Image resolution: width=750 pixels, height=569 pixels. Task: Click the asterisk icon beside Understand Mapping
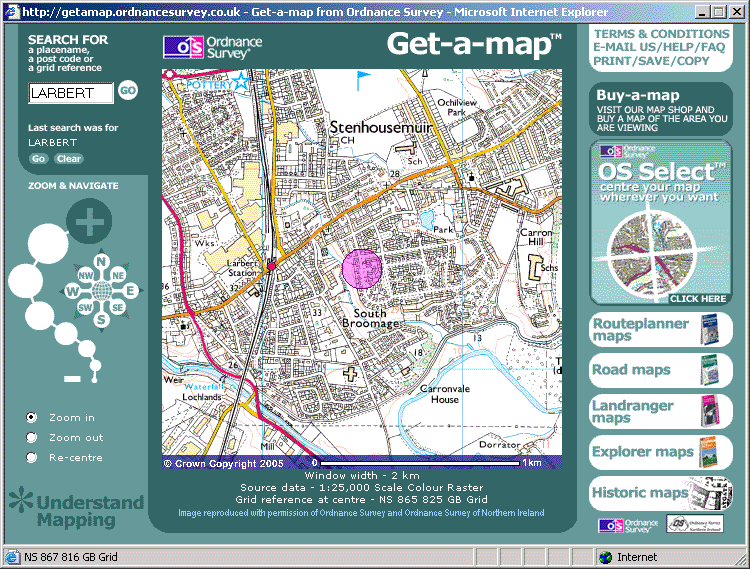point(21,499)
